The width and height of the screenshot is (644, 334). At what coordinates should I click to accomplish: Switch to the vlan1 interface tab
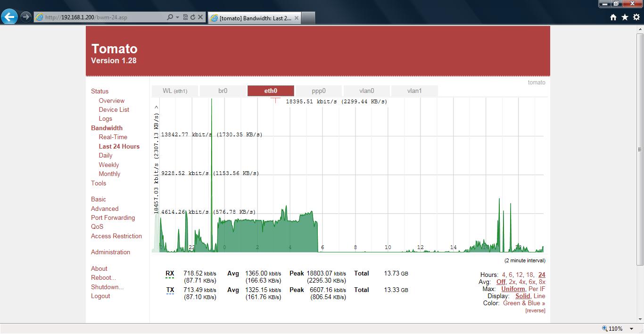point(414,91)
